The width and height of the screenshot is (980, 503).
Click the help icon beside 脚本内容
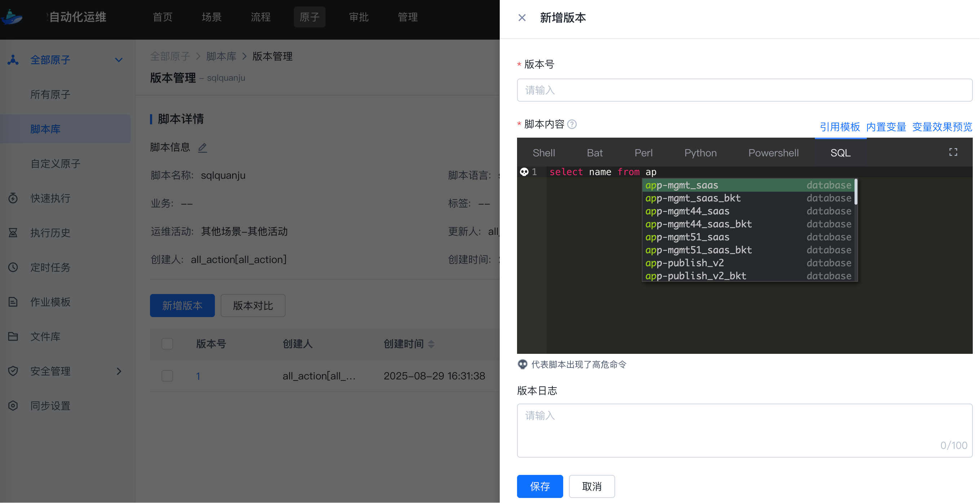pos(572,124)
